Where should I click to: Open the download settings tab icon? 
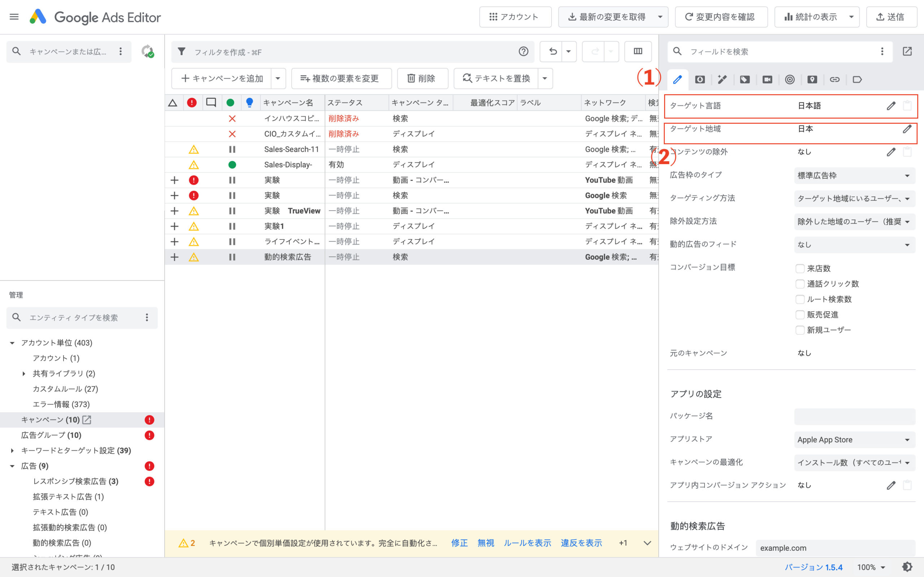tap(700, 79)
